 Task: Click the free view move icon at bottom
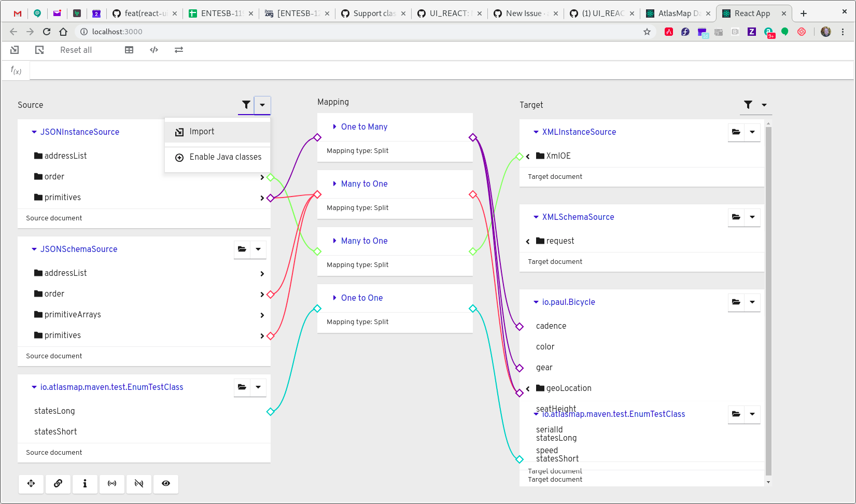(31, 484)
